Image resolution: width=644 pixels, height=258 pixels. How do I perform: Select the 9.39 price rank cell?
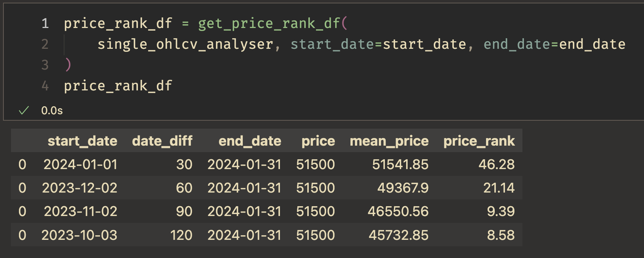[x=501, y=211]
